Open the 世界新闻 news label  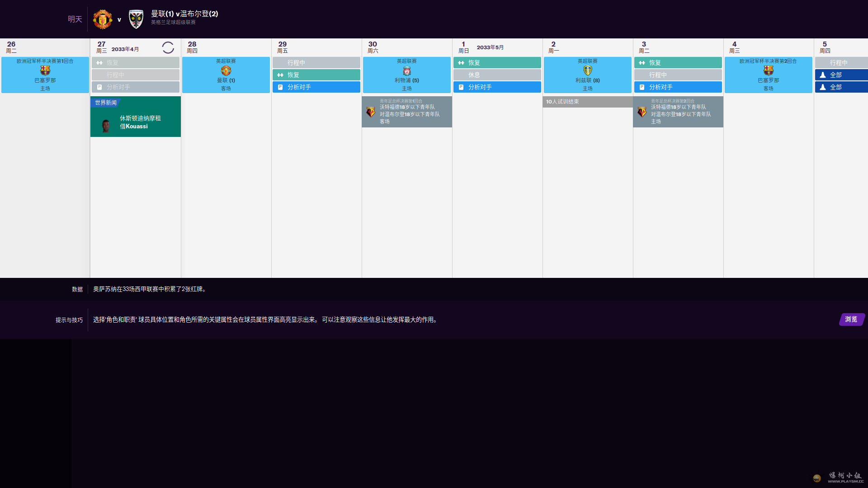click(106, 103)
